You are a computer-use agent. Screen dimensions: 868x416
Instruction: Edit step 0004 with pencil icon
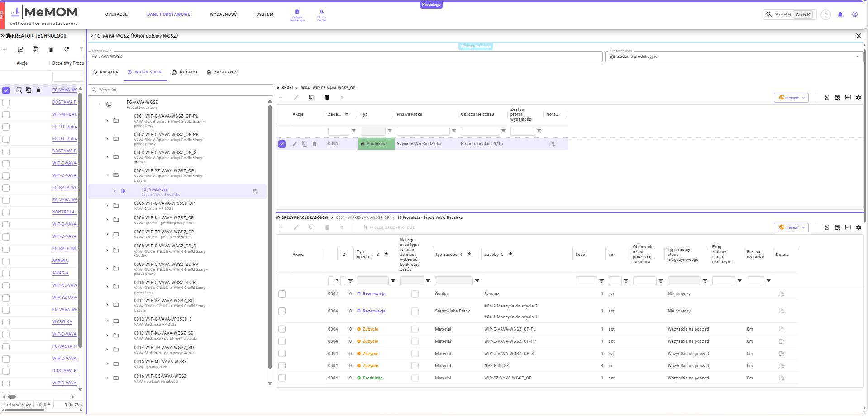tap(295, 144)
